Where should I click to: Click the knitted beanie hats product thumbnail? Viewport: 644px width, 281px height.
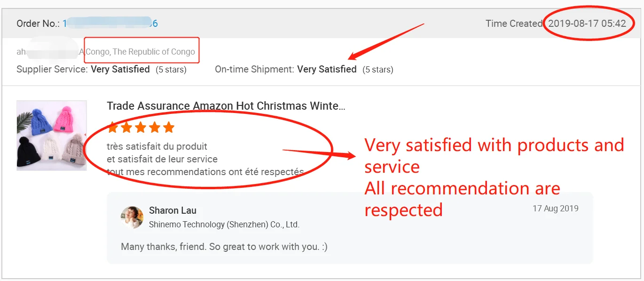tap(52, 135)
